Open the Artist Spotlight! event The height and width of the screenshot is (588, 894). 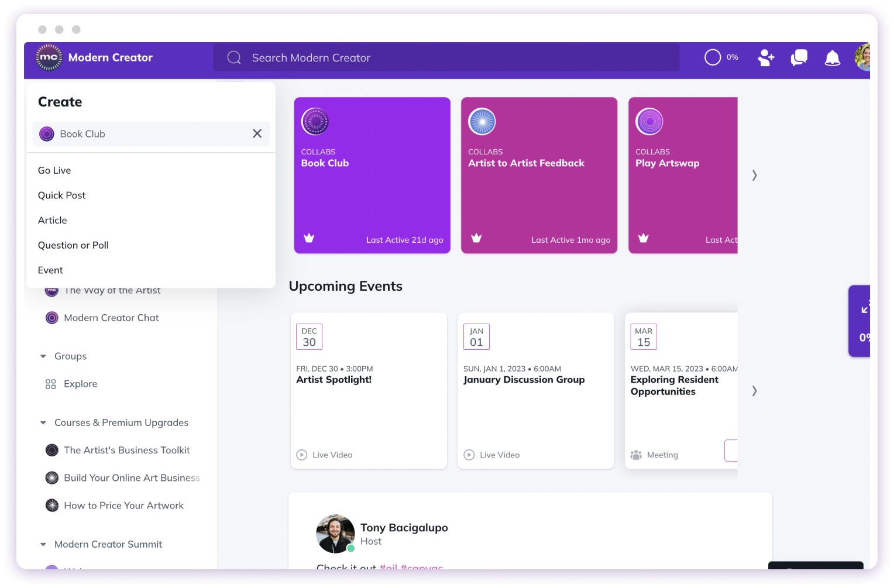369,391
